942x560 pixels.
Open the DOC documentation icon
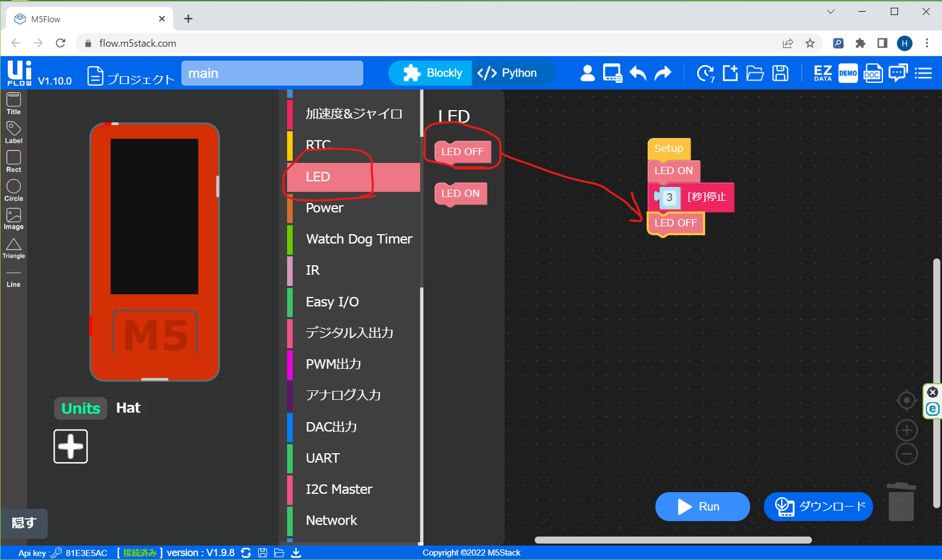[872, 73]
